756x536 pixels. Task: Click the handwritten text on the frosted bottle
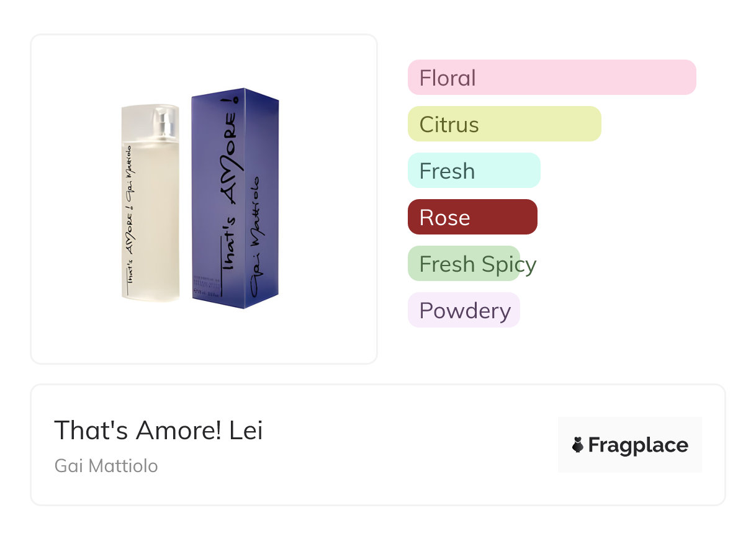click(x=129, y=217)
